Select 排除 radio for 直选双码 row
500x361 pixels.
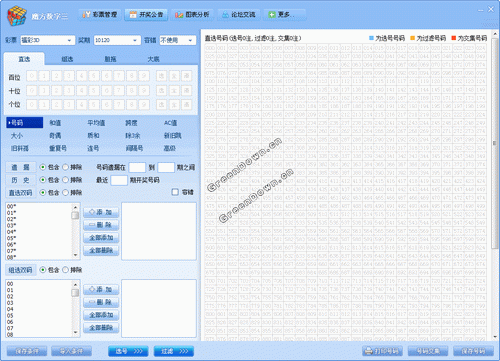[65, 192]
